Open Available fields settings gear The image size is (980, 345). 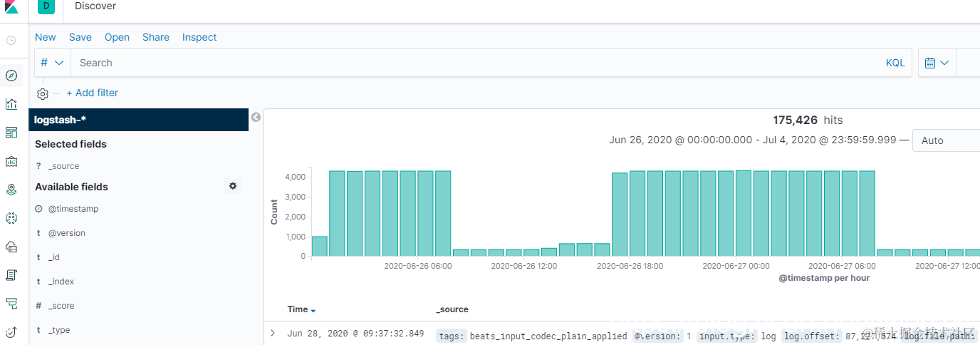point(233,186)
